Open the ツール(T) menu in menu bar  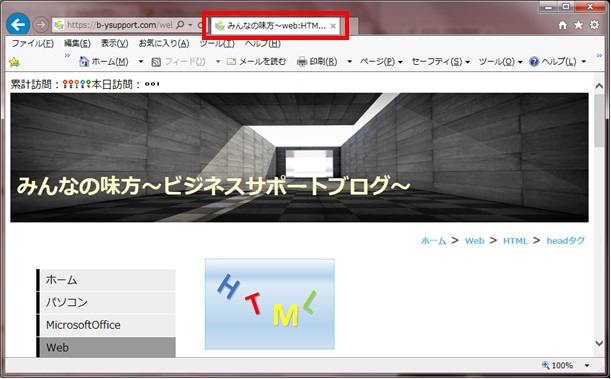217,43
